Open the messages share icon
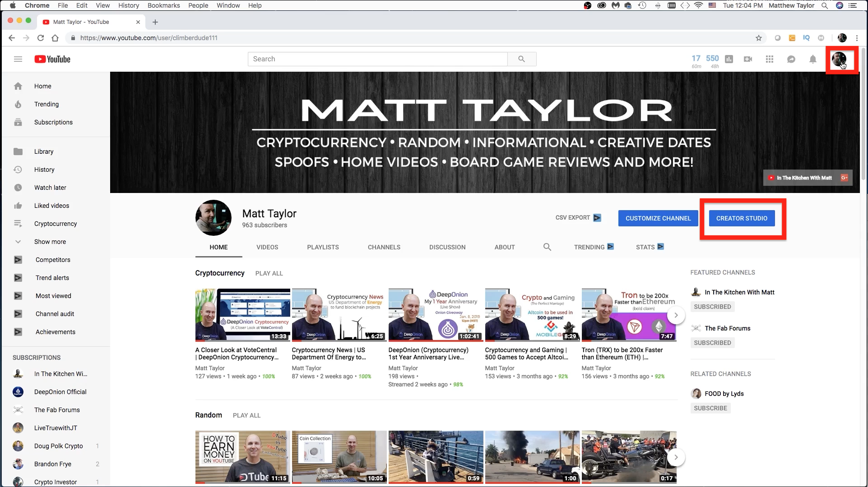Viewport: 868px width, 487px height. (x=791, y=59)
